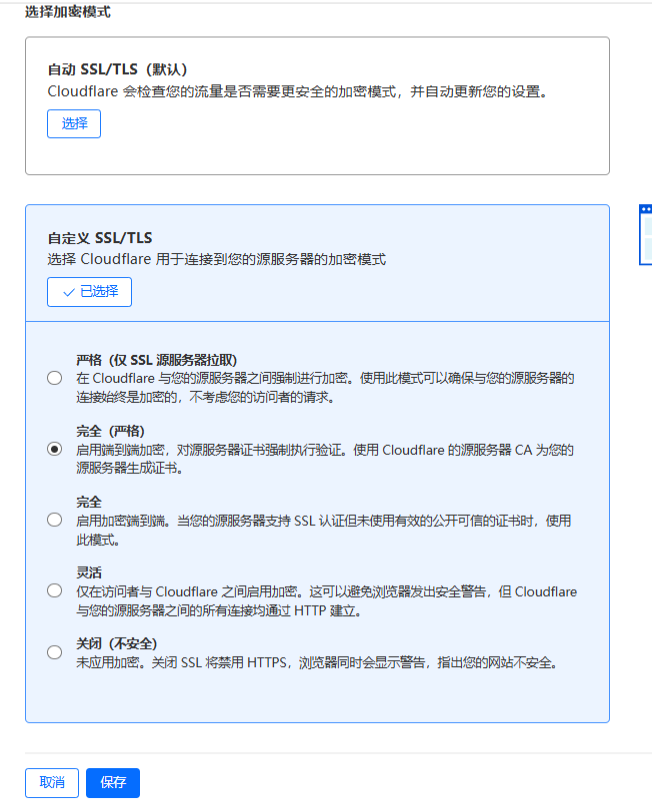The image size is (652, 805).
Task: Cancel changes with the 取消 button
Action: click(52, 782)
